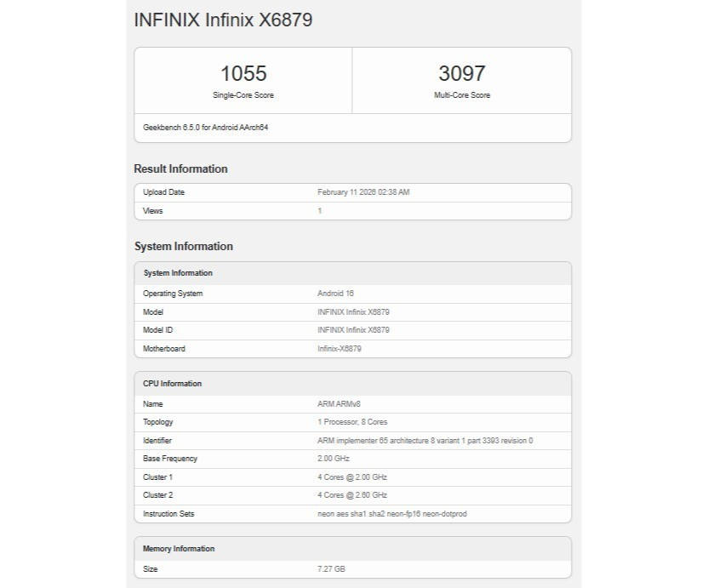The width and height of the screenshot is (719, 588).
Task: Select the Views count value 1
Action: point(320,211)
